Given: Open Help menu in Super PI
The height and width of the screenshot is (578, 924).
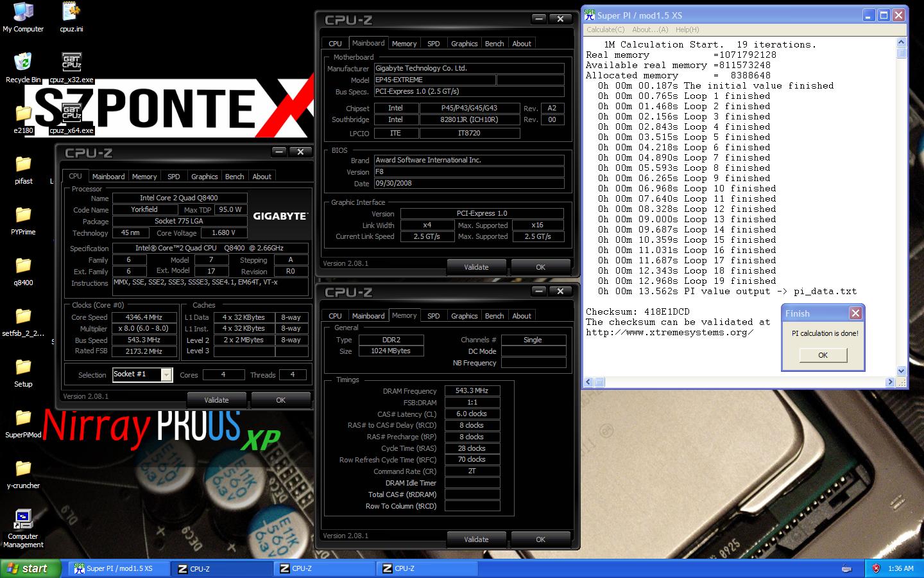Looking at the screenshot, I should (x=687, y=30).
